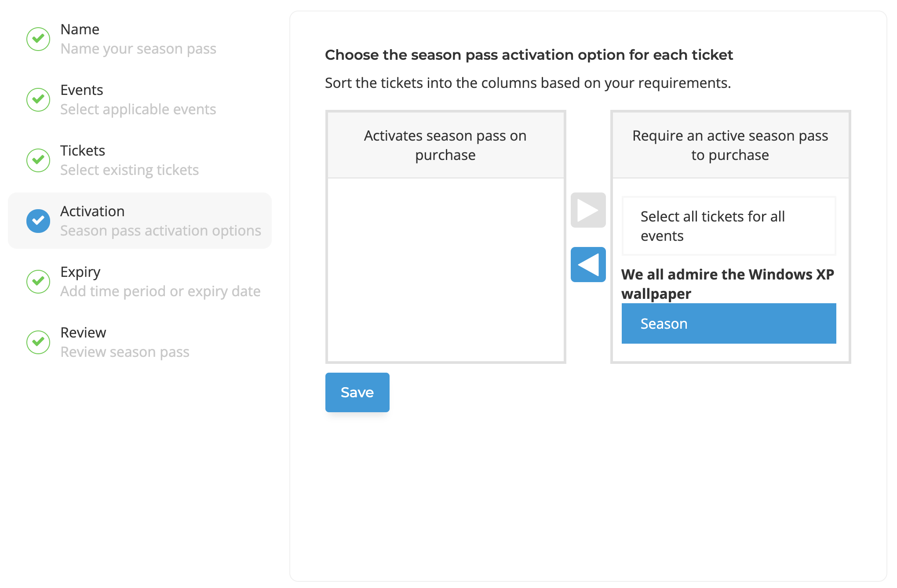This screenshot has height=588, width=897.
Task: Click the green checkmark beside Expiry step
Action: click(x=38, y=282)
